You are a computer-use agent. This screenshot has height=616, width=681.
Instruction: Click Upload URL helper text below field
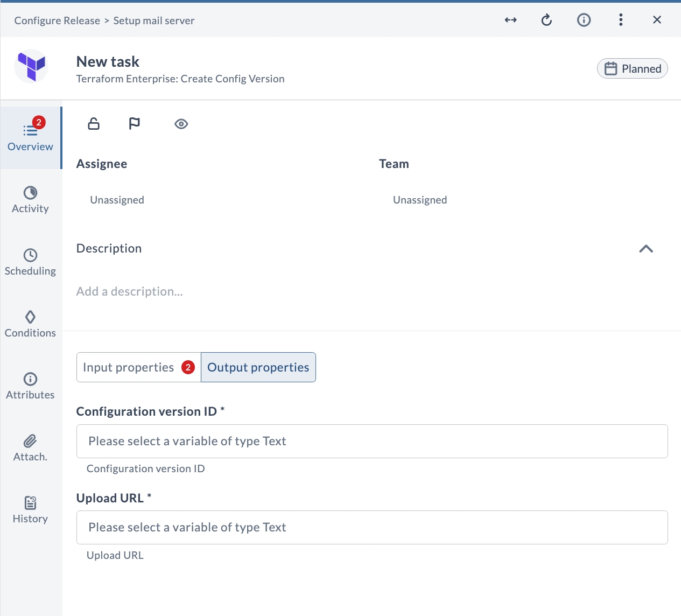[115, 555]
